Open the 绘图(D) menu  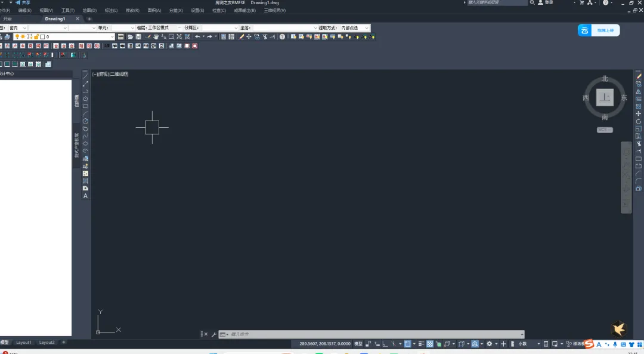[x=89, y=11]
